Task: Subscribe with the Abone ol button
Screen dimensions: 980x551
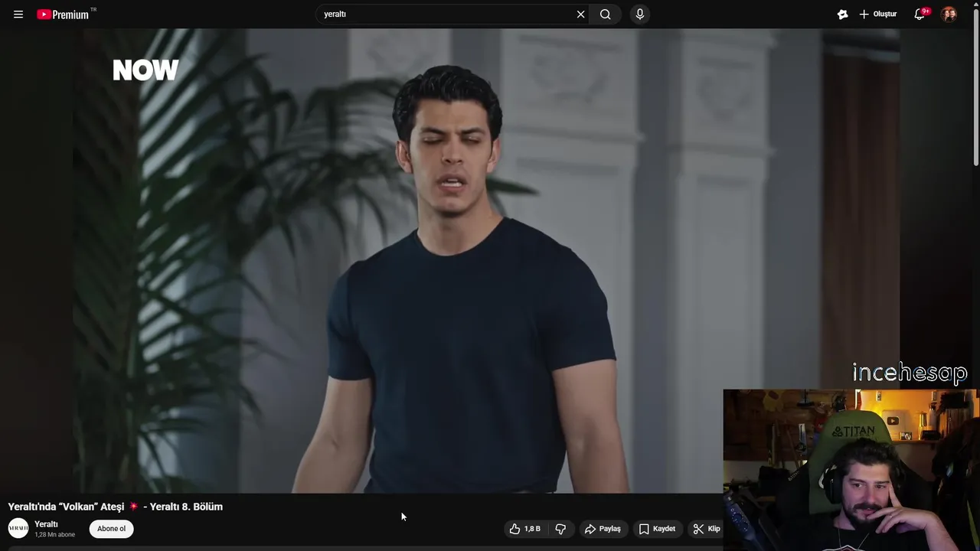Action: [x=111, y=529]
